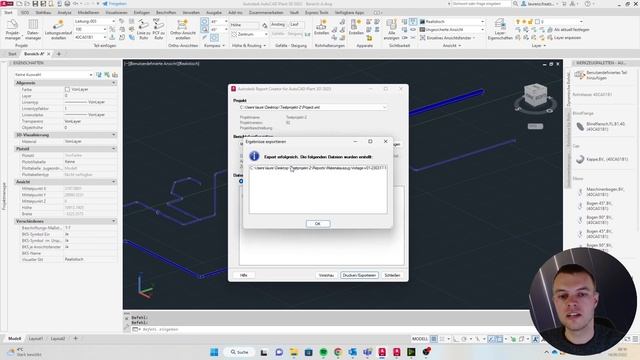Select the radio button in Report Creator dialog
The width and height of the screenshot is (640, 360).
click(x=241, y=181)
